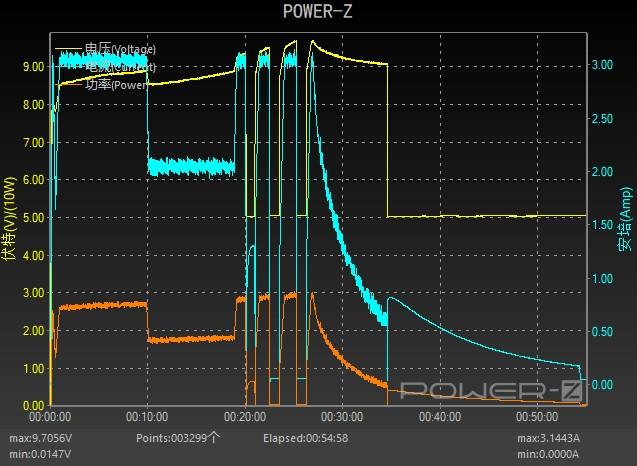
Task: Click the 7.00 voltage axis label
Action: point(33,143)
